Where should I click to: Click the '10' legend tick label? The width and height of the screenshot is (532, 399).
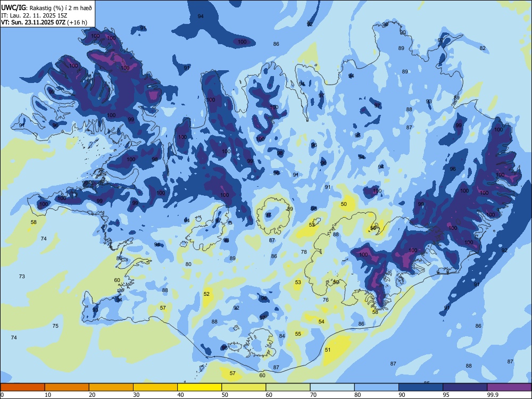coord(48,395)
